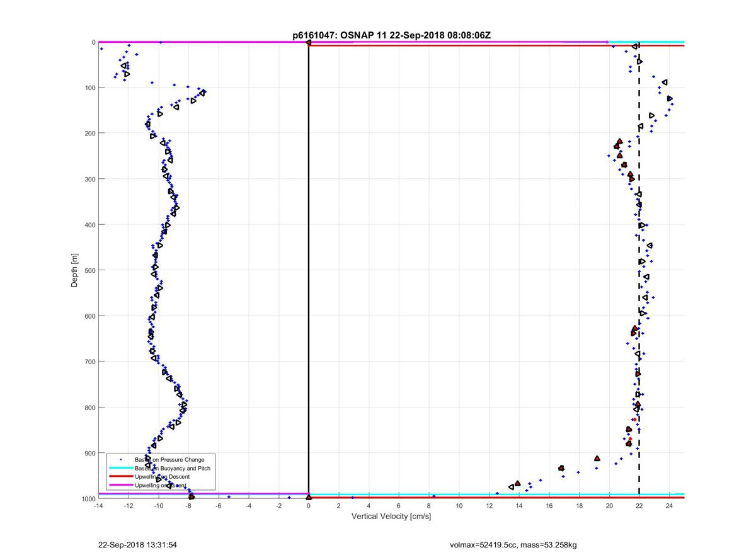Screen dimensions: 756x560
Task: Click the 18 tick on velocity axis
Action: click(579, 506)
